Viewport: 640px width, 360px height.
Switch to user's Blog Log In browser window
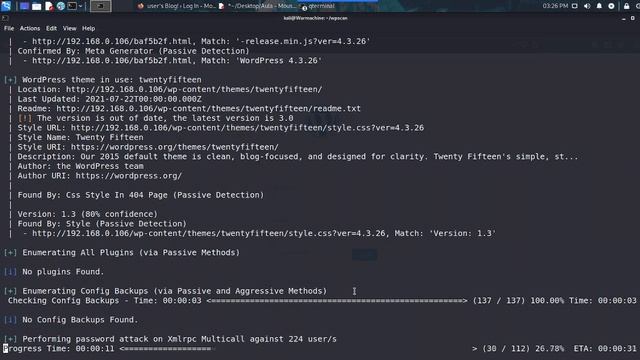[x=177, y=6]
